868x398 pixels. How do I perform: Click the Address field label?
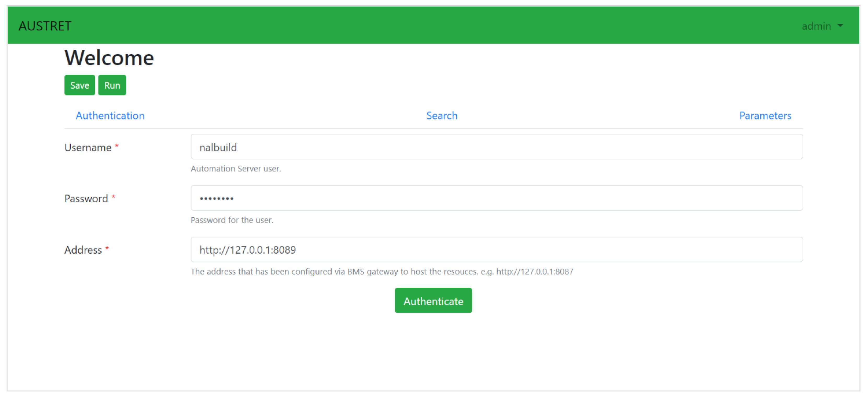83,250
